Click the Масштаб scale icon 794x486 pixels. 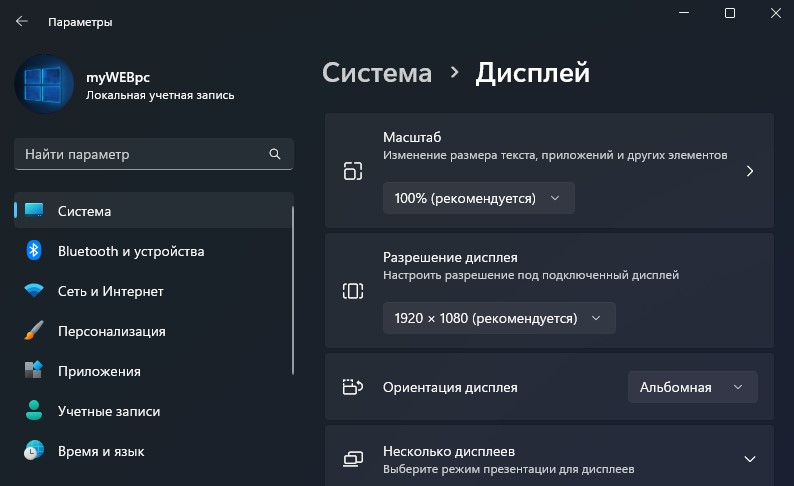coord(353,171)
